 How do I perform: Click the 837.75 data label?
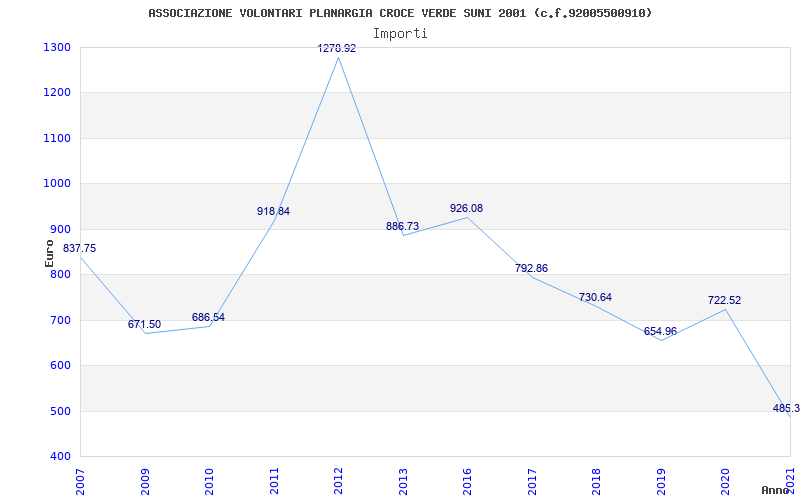(79, 248)
